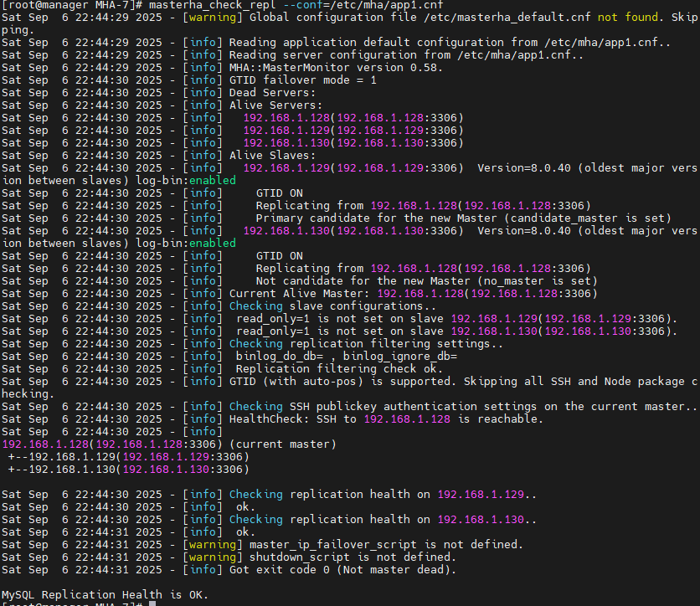Screen dimensions: 700x606
Task: Click 'Checking replication health on 192.168.1.130..'
Action: 383,520
